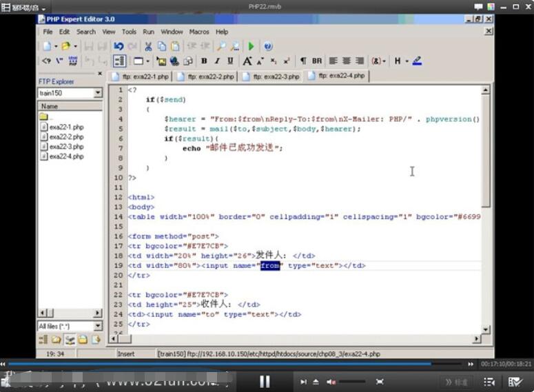534x392 pixels.
Task: Apply underline with U icon
Action: click(231, 61)
